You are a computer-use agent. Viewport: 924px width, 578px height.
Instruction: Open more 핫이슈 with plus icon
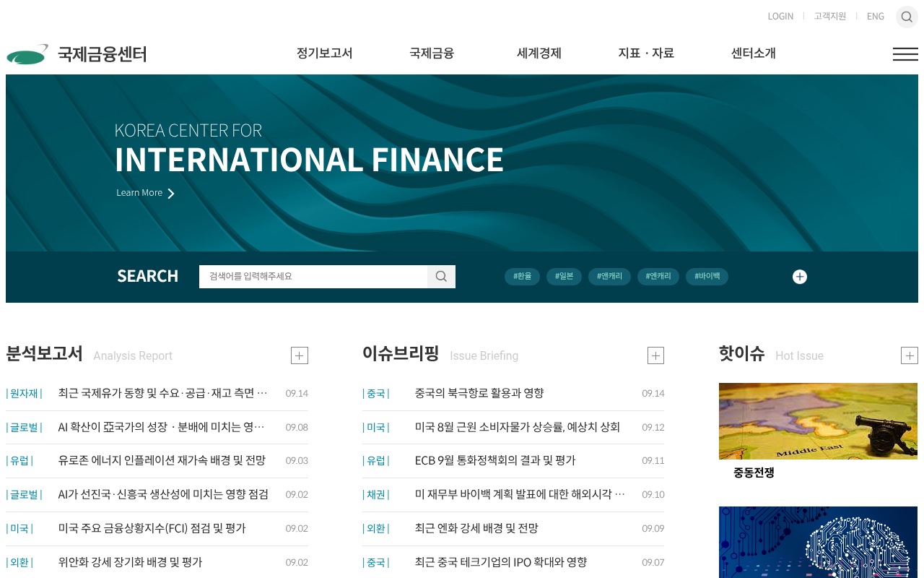tap(910, 355)
